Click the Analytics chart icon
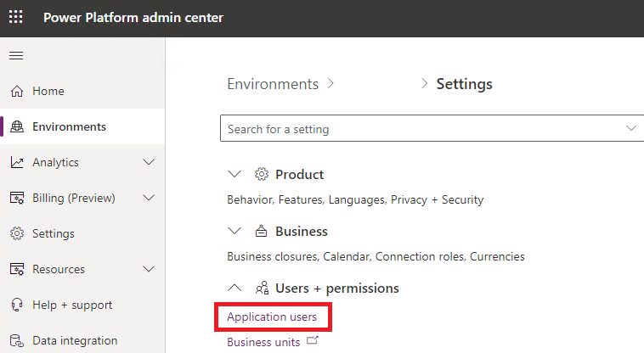Image resolution: width=644 pixels, height=353 pixels. click(x=17, y=162)
